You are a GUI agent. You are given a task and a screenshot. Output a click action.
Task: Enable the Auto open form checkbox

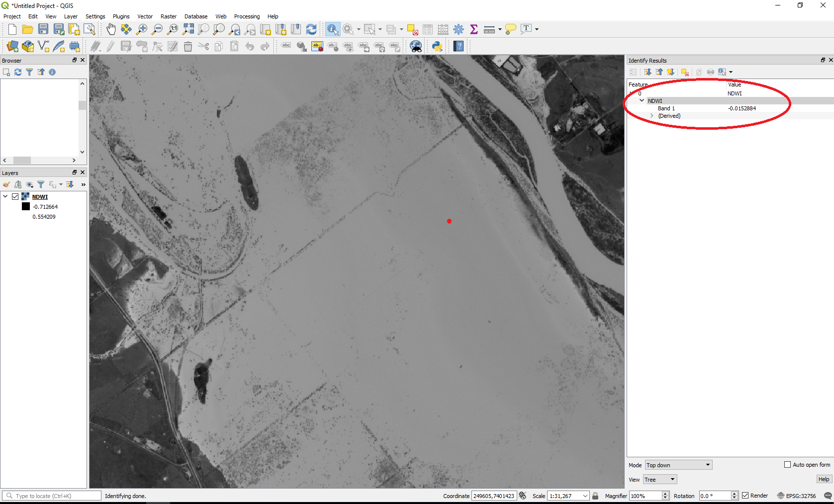click(787, 465)
